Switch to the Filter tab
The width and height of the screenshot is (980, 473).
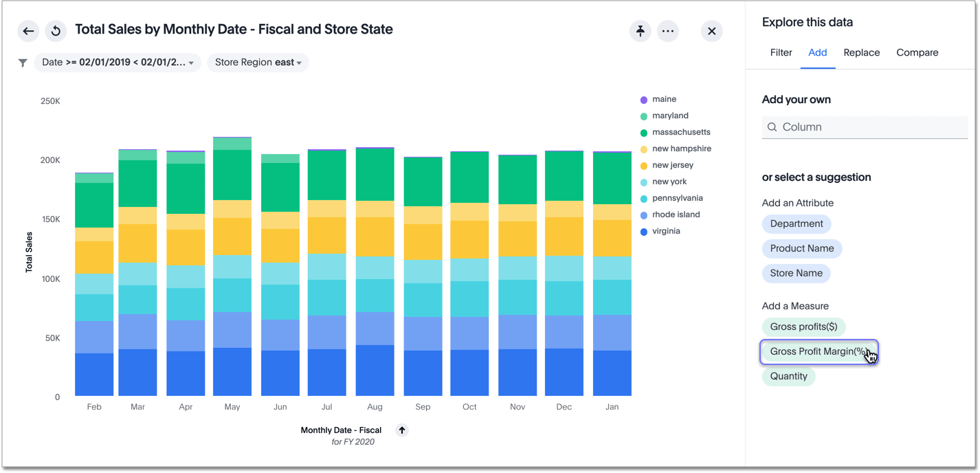(781, 53)
